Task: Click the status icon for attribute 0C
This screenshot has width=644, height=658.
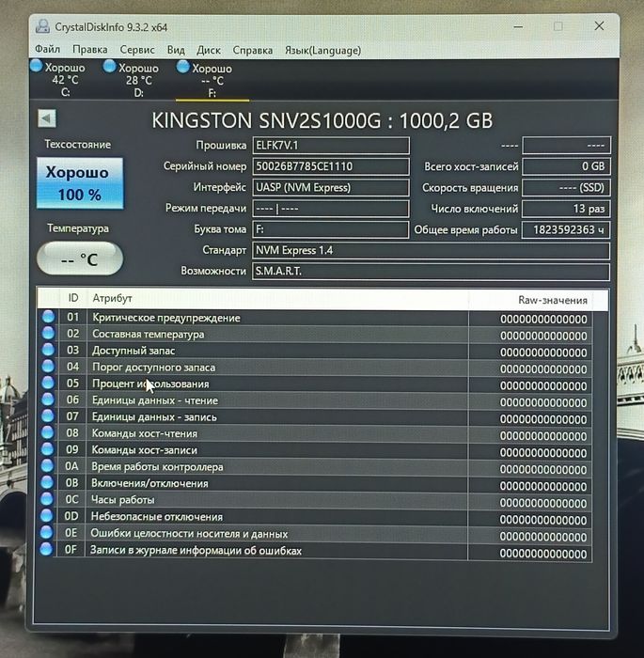Action: (x=47, y=498)
